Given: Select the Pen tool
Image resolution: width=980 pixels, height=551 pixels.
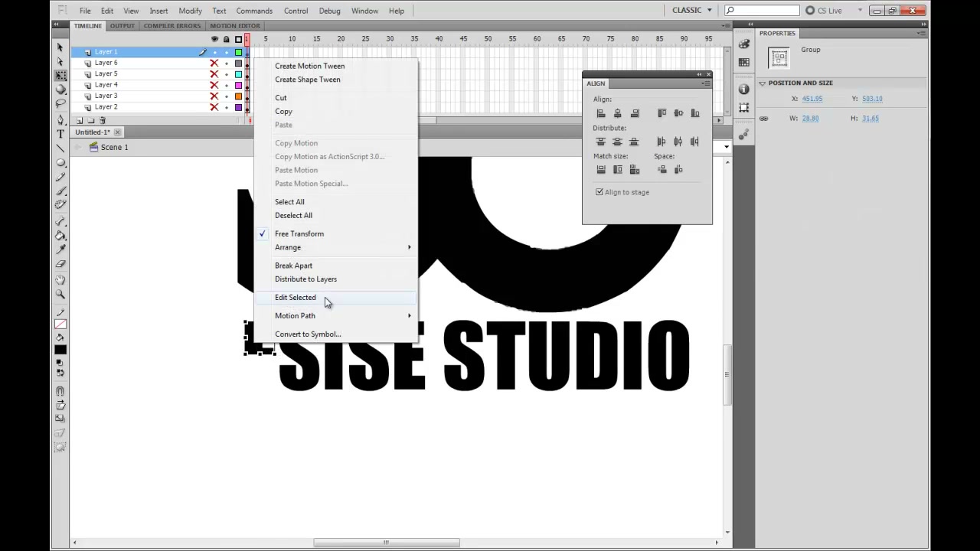Looking at the screenshot, I should [60, 120].
